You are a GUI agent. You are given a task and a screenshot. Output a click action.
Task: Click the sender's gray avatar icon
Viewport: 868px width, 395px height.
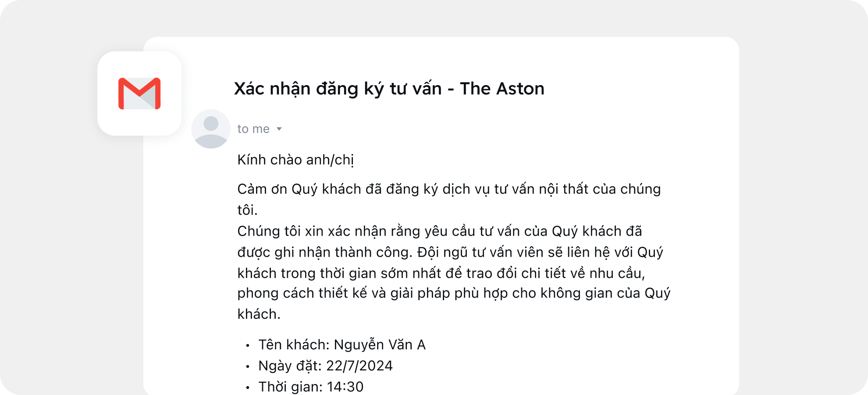pos(211,129)
